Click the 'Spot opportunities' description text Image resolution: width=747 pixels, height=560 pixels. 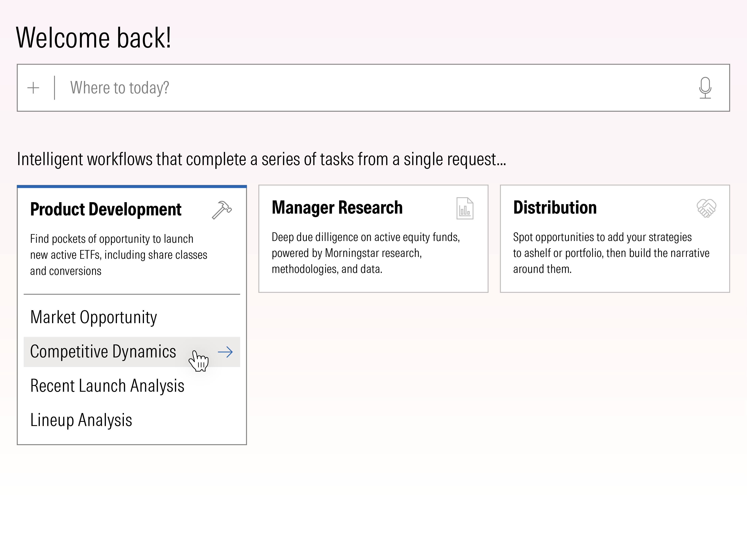tap(611, 253)
